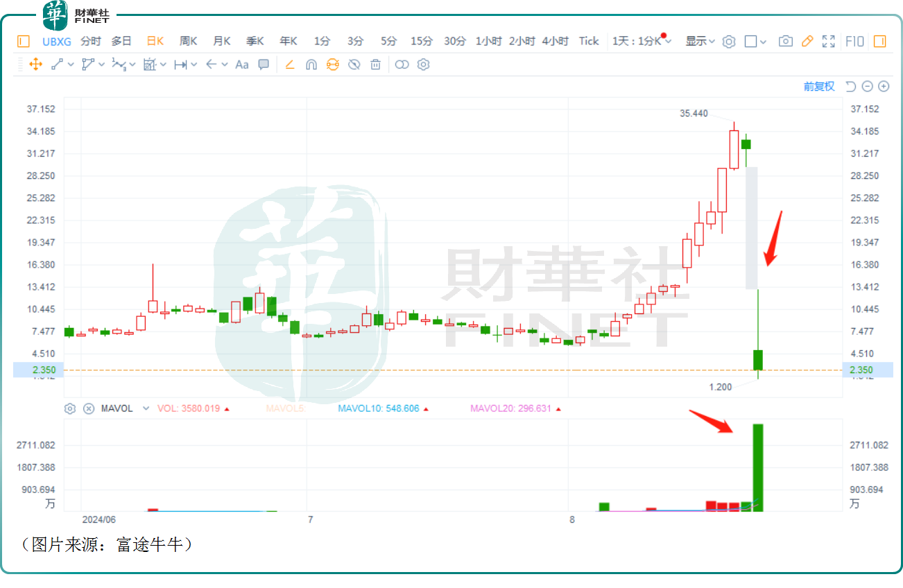The height and width of the screenshot is (588, 903).
Task: Reset chart view with the undo arrow
Action: click(850, 87)
